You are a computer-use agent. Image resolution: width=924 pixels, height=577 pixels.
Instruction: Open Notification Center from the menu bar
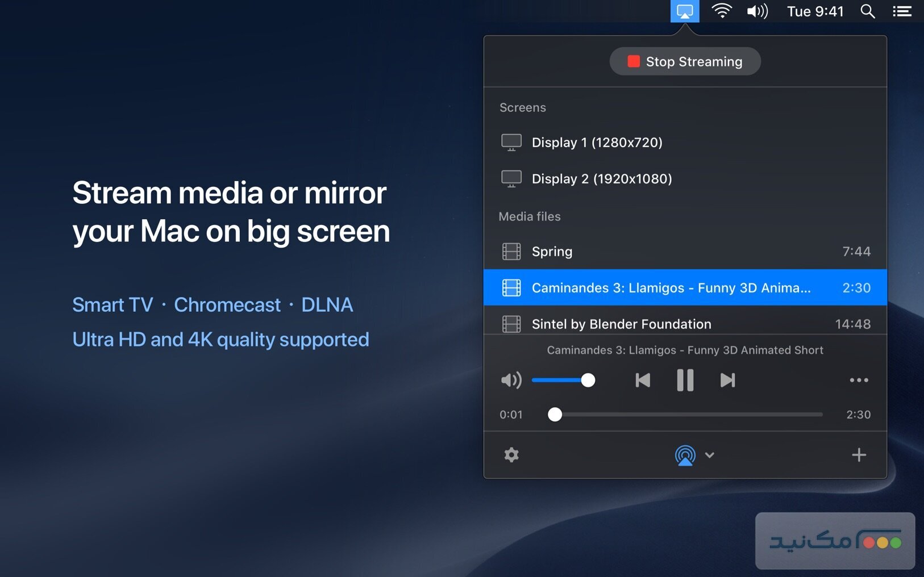pyautogui.click(x=902, y=11)
